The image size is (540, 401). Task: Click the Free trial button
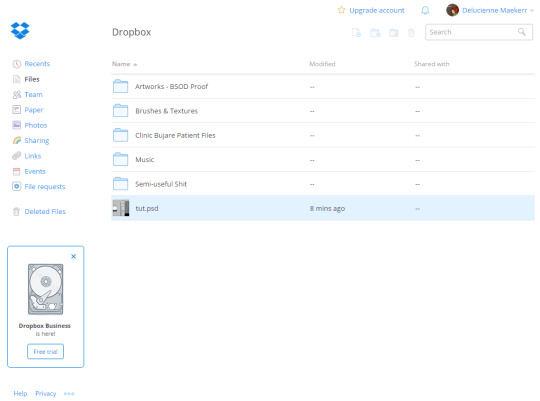tap(45, 351)
